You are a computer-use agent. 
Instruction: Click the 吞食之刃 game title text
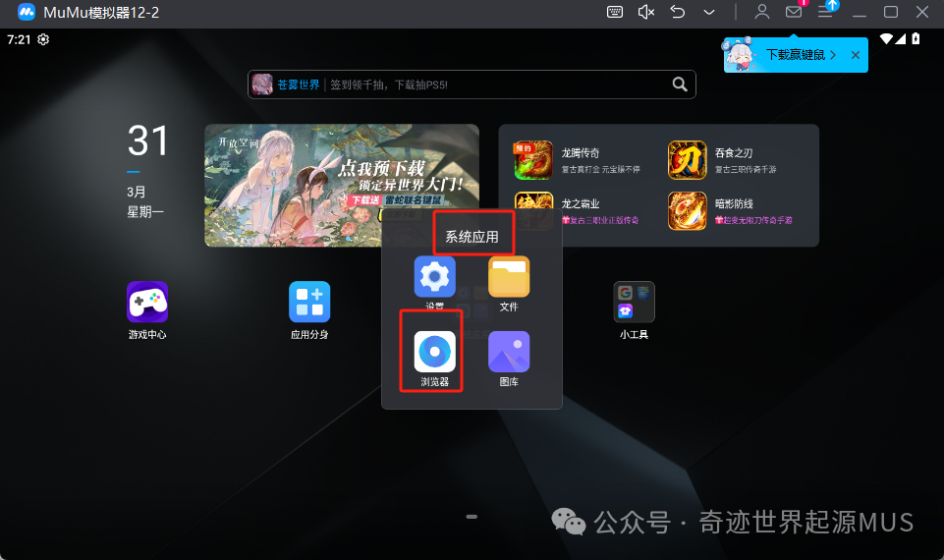(733, 153)
